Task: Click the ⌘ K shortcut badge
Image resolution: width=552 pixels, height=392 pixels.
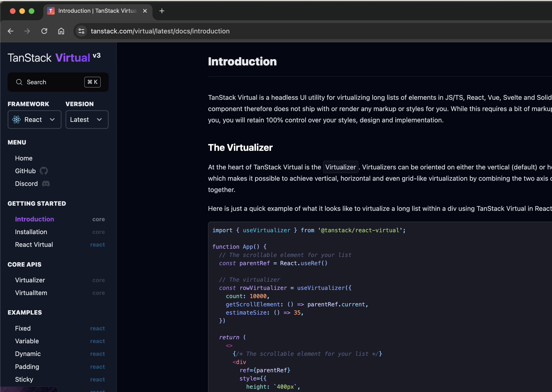Action: point(92,82)
